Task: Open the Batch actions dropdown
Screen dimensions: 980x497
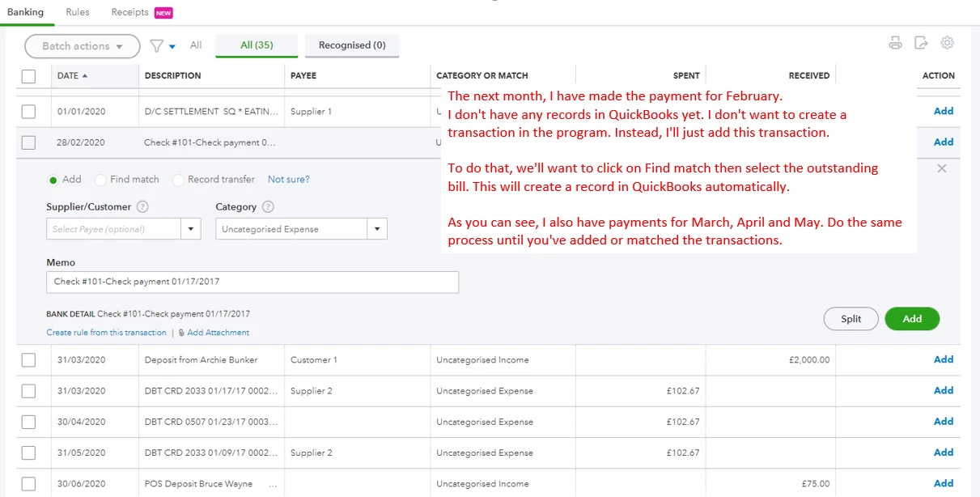Action: pos(82,46)
